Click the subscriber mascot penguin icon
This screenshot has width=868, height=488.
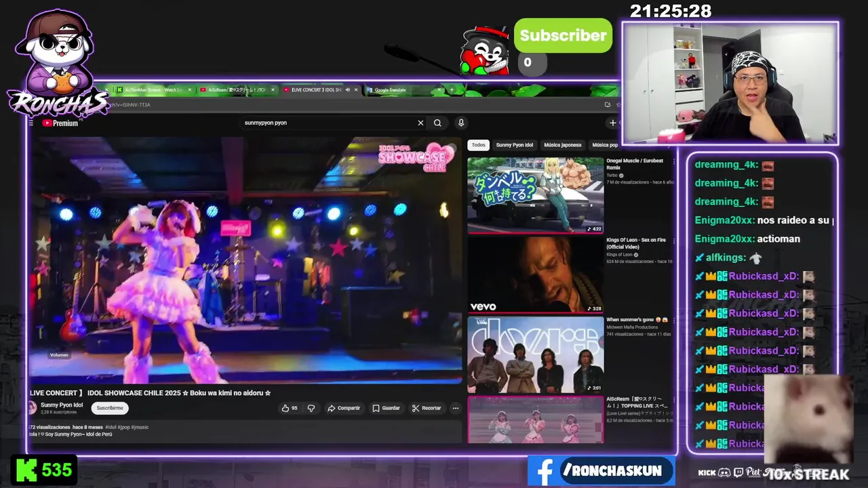click(485, 51)
